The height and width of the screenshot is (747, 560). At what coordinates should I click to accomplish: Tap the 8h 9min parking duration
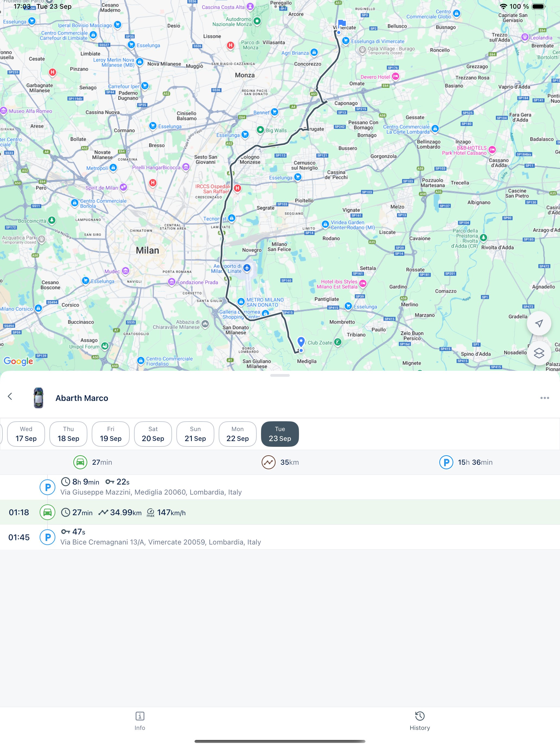tap(86, 482)
